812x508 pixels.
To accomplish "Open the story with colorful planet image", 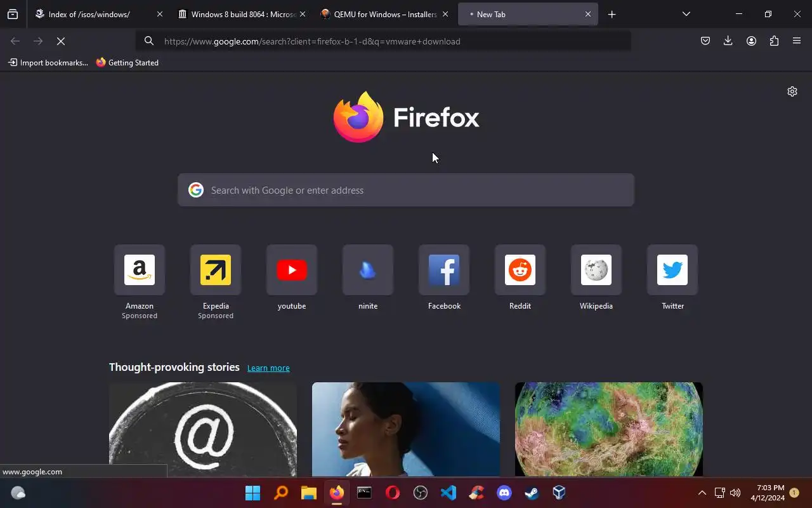I will coord(609,429).
